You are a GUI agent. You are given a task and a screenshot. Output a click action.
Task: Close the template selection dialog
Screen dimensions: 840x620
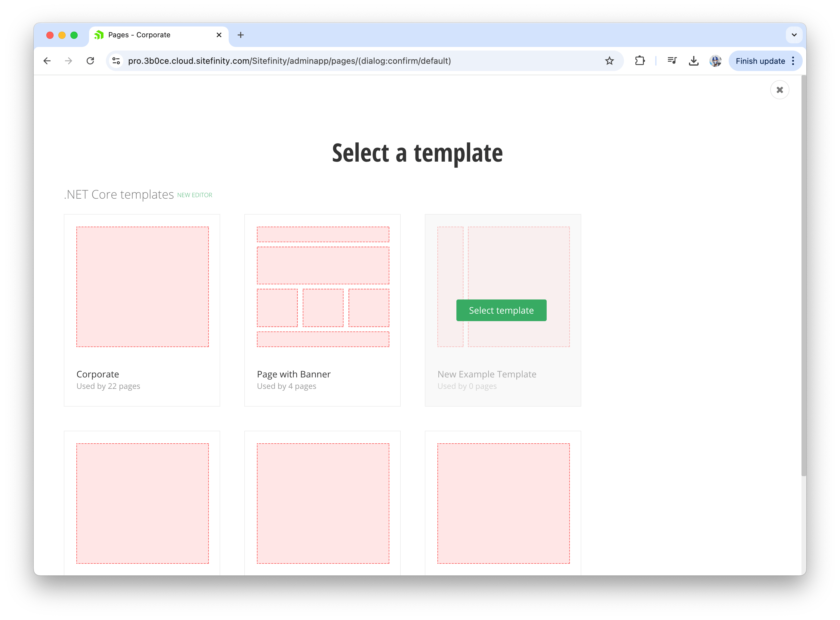[x=780, y=89]
